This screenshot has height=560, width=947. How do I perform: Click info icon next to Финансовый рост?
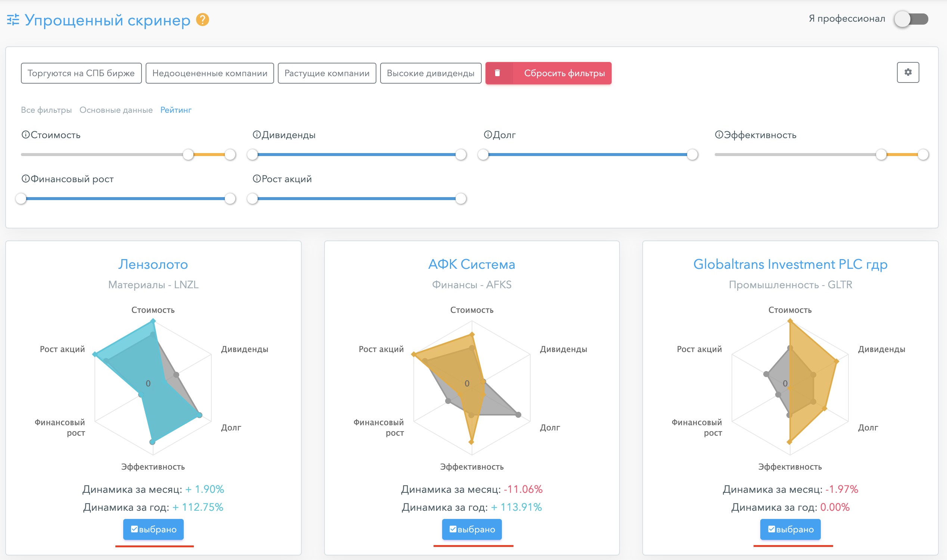[x=25, y=179]
